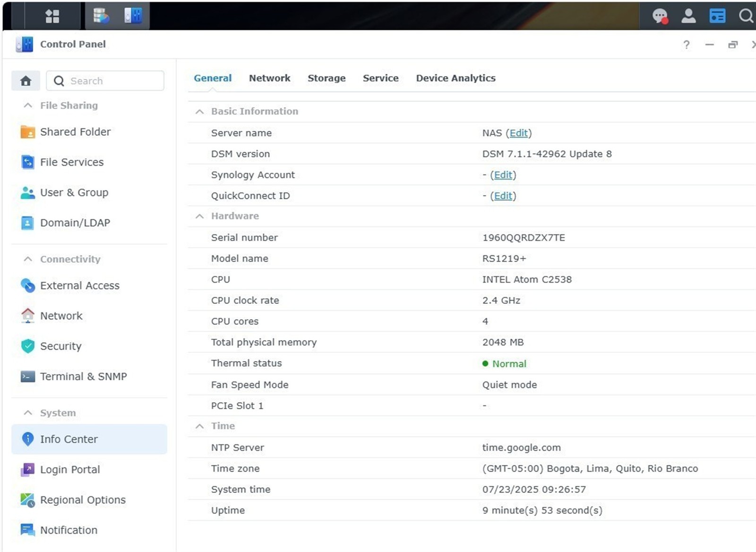Open the notifications chat bubble icon
The width and height of the screenshot is (756, 552).
pos(660,16)
